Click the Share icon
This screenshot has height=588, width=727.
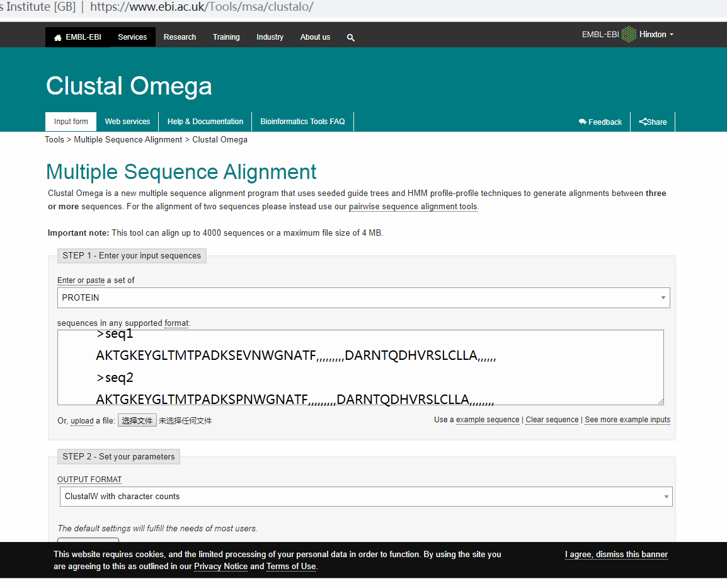click(x=643, y=122)
